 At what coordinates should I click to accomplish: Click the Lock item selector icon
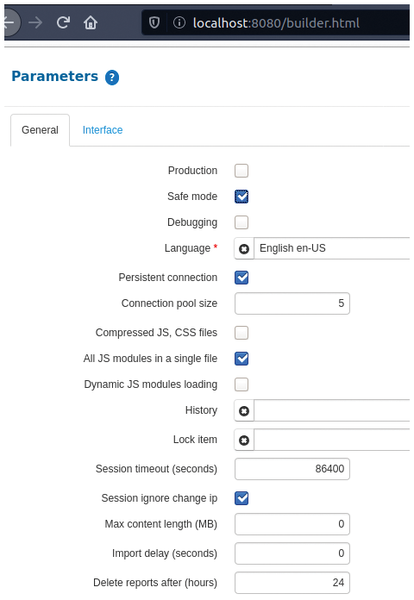(244, 440)
